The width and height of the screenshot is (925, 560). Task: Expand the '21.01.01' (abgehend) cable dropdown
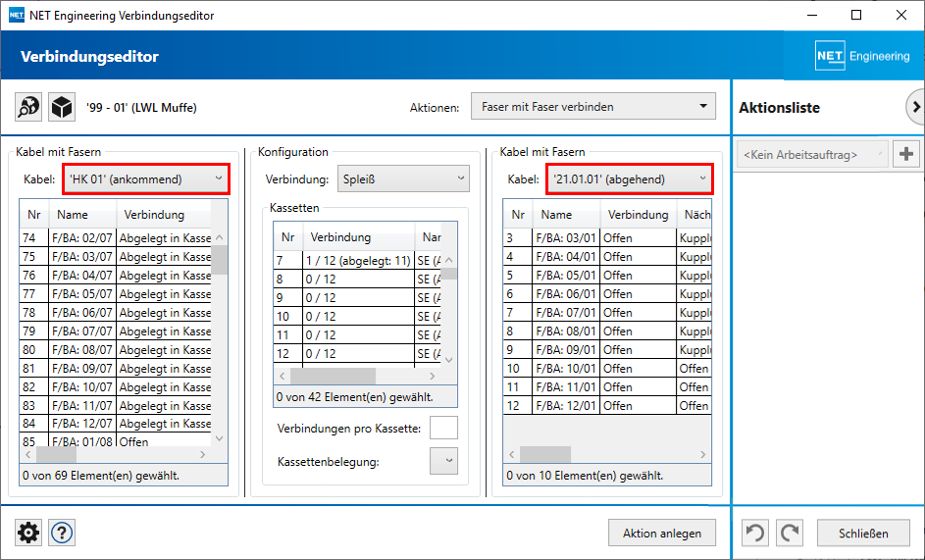629,179
